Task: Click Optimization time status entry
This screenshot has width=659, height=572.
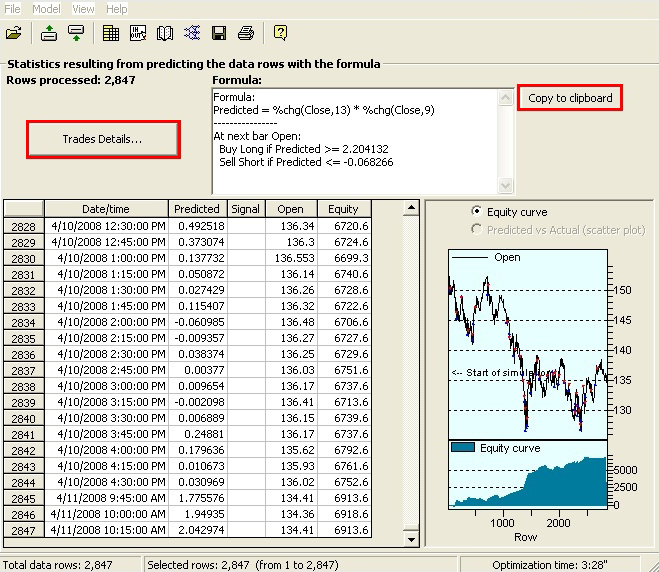Action: coord(550,564)
